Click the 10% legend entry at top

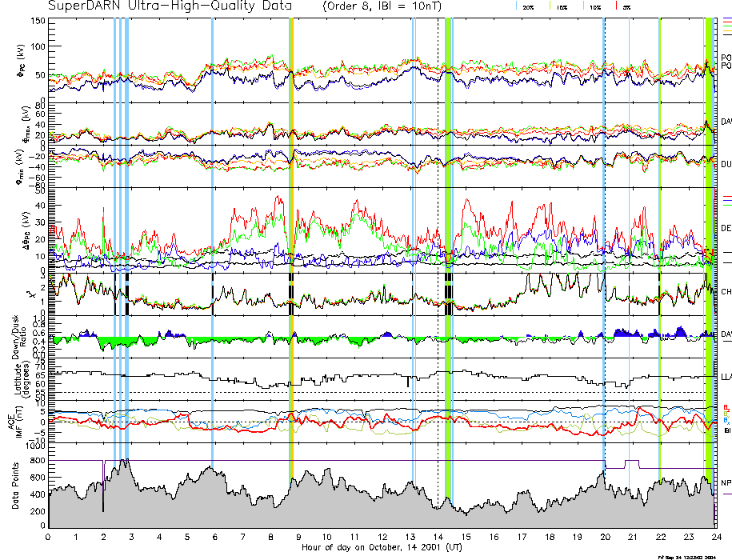(594, 6)
